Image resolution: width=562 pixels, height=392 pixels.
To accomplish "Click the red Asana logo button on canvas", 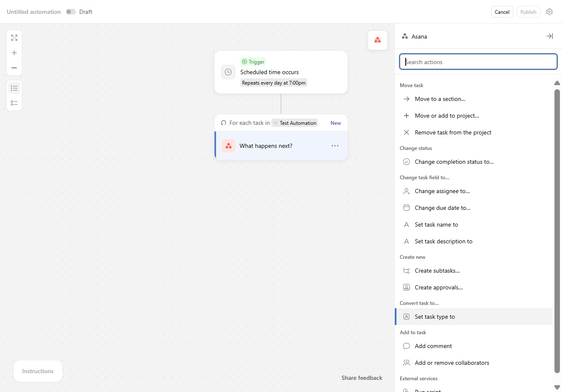I will [378, 40].
